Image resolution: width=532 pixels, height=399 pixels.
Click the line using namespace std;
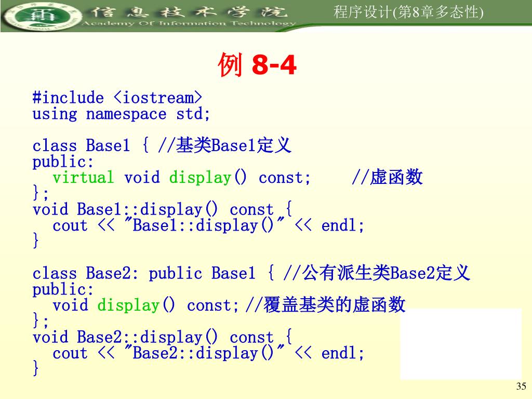[121, 114]
